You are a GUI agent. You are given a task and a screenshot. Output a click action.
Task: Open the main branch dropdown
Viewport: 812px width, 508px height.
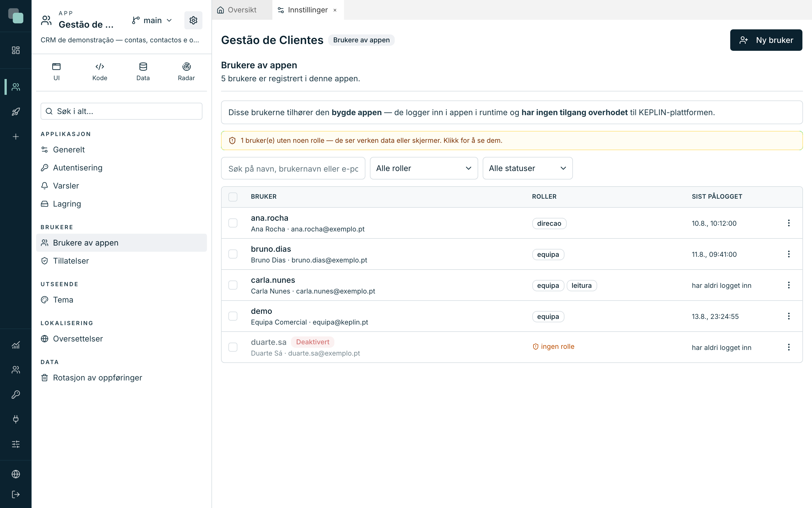pos(152,21)
